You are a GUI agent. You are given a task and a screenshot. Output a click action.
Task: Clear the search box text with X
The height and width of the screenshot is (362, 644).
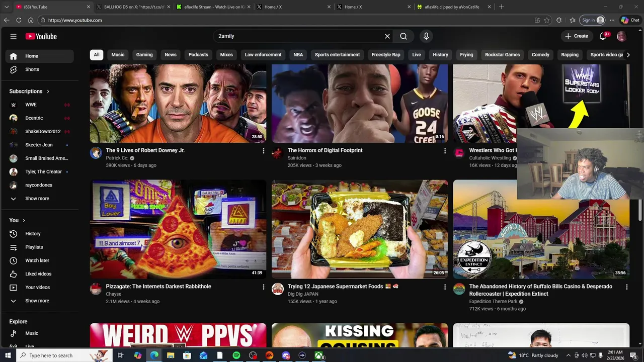[x=387, y=36]
